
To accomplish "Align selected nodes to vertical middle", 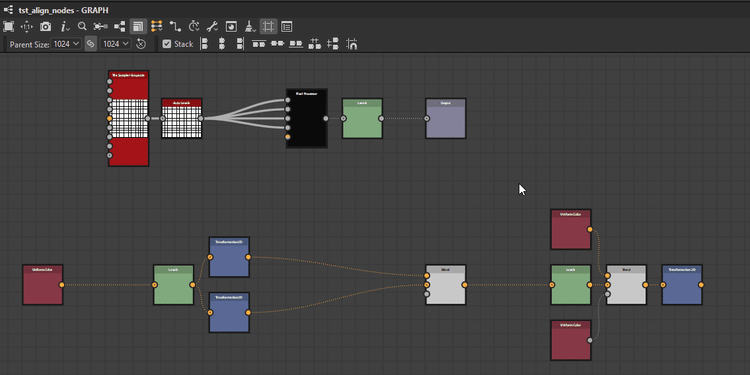I will (x=277, y=44).
